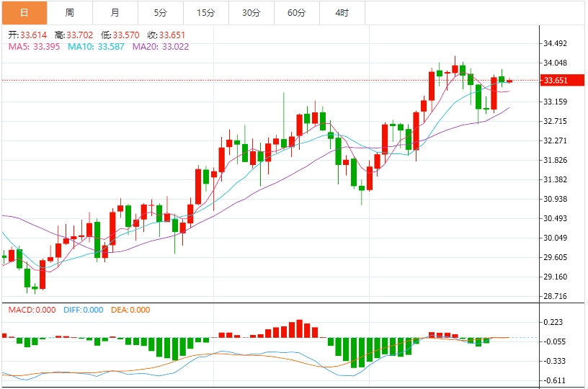Image resolution: width=588 pixels, height=389 pixels.
Task: Open the 15分 timeframe tab
Action: (206, 13)
